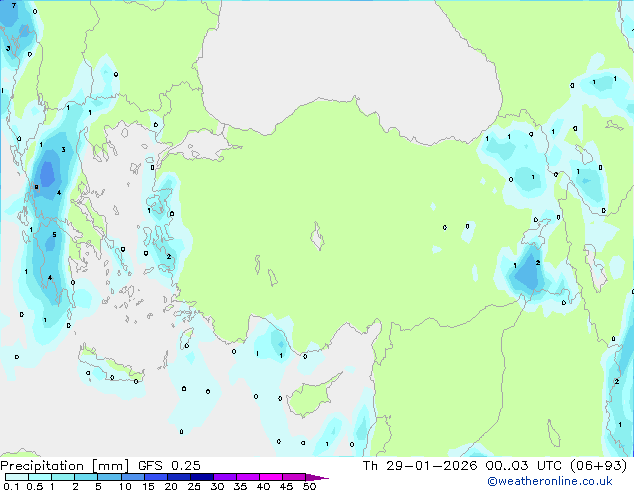The width and height of the screenshot is (634, 490).
Task: Pick the 2–5 mm legend swatch
Action: coord(86,477)
